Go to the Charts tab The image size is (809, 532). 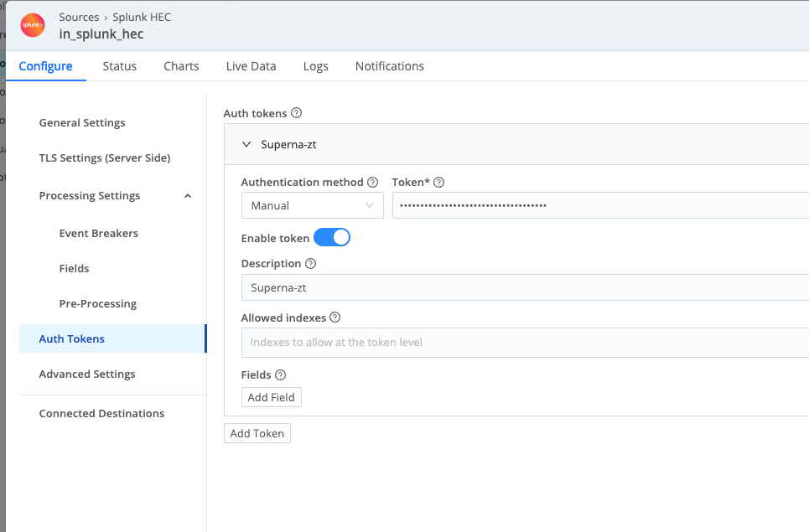click(181, 66)
